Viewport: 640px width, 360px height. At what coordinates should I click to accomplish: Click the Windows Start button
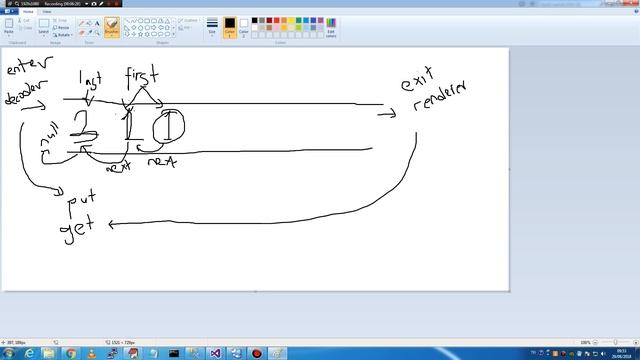click(9, 353)
